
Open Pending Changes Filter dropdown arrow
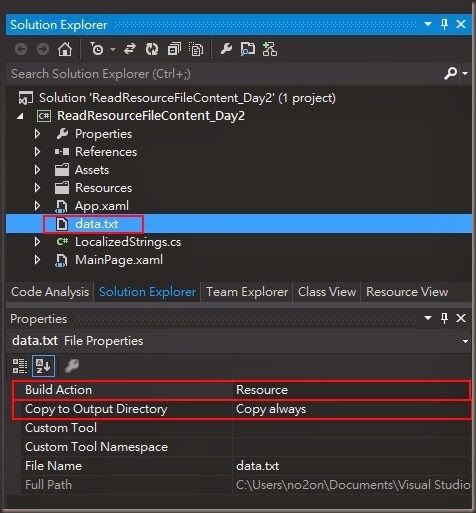(x=113, y=50)
